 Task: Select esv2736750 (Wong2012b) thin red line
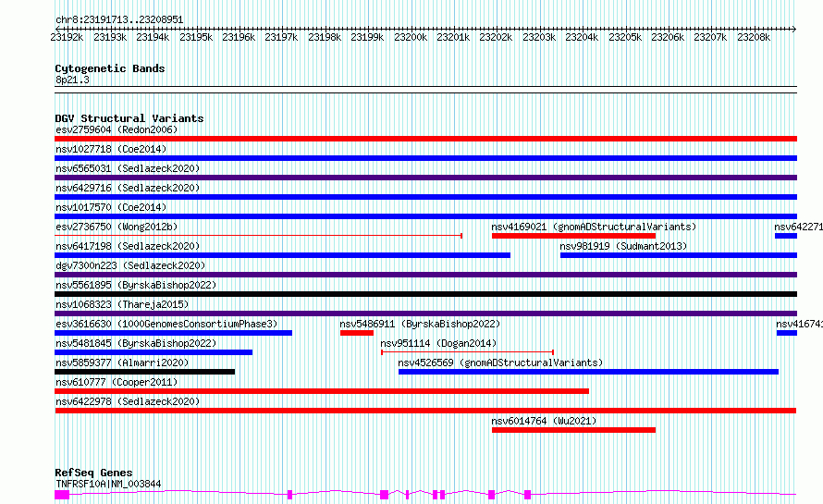[258, 236]
